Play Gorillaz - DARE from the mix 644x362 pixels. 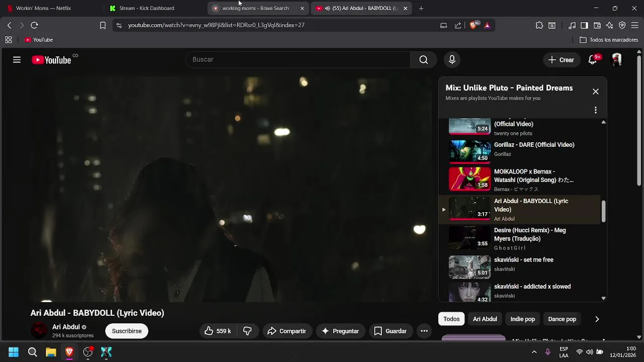click(x=520, y=151)
